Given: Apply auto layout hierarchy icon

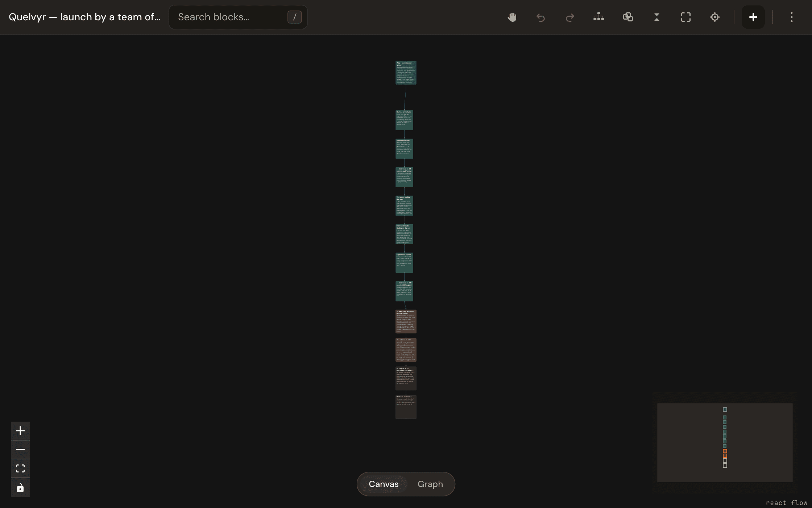Looking at the screenshot, I should click(x=599, y=17).
